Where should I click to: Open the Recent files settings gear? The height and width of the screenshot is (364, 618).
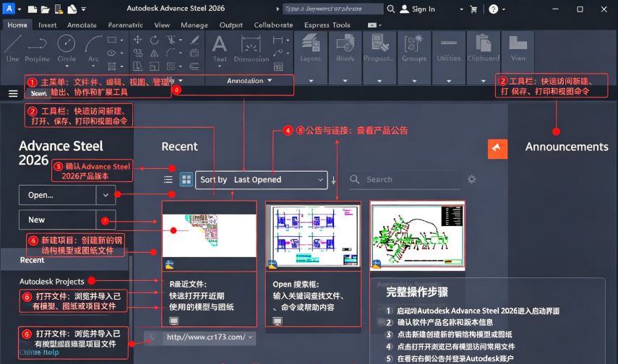471,179
